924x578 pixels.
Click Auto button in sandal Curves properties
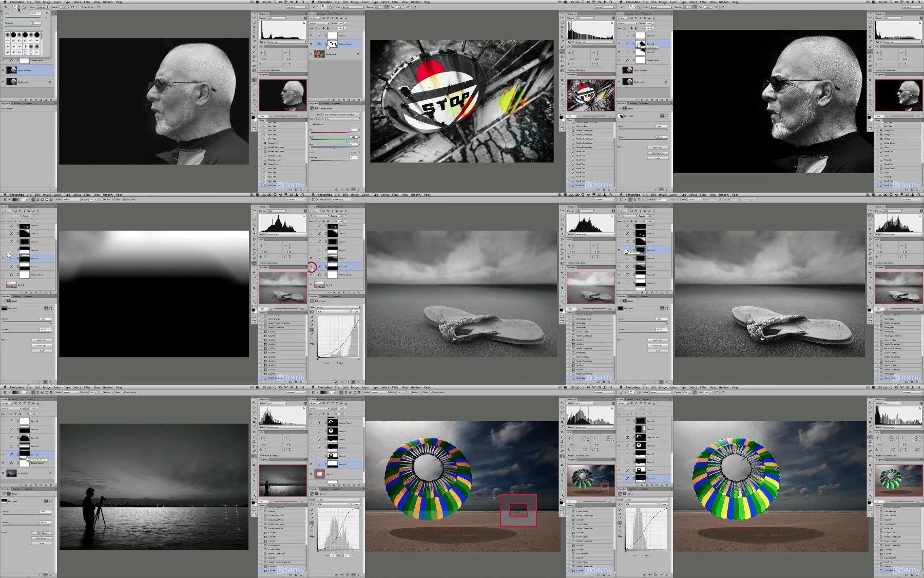(356, 311)
